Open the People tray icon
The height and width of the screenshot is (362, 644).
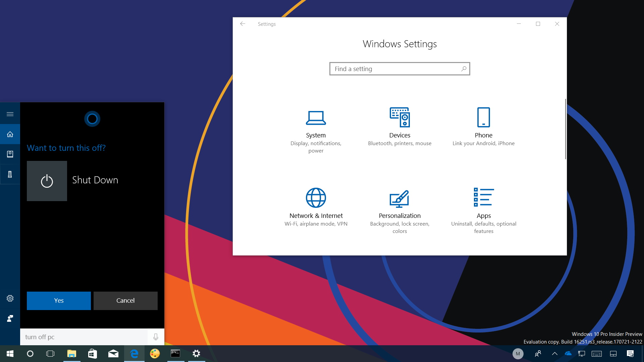(x=538, y=354)
